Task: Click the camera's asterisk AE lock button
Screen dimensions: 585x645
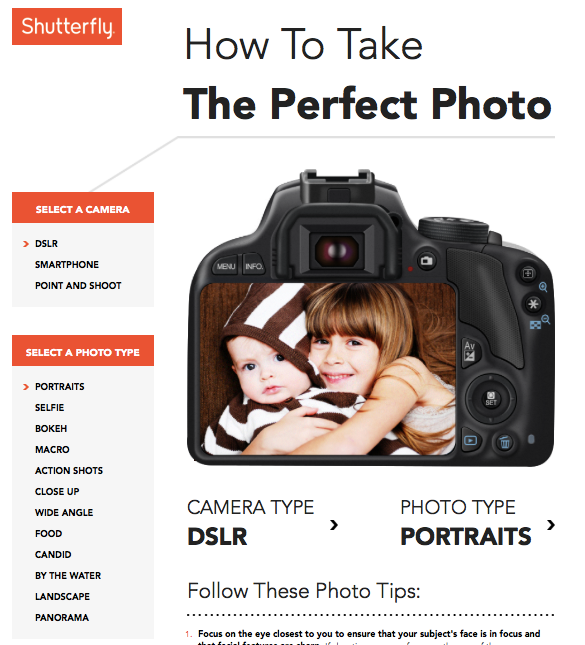Action: (x=533, y=304)
